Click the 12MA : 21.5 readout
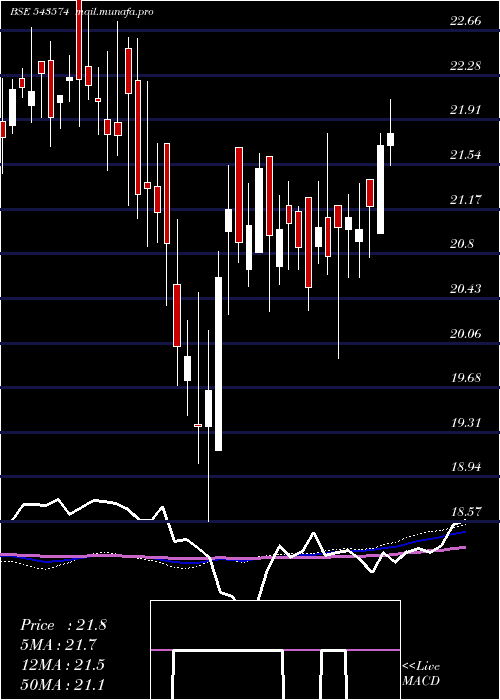Image resolution: width=500 pixels, height=700 pixels. [x=62, y=665]
